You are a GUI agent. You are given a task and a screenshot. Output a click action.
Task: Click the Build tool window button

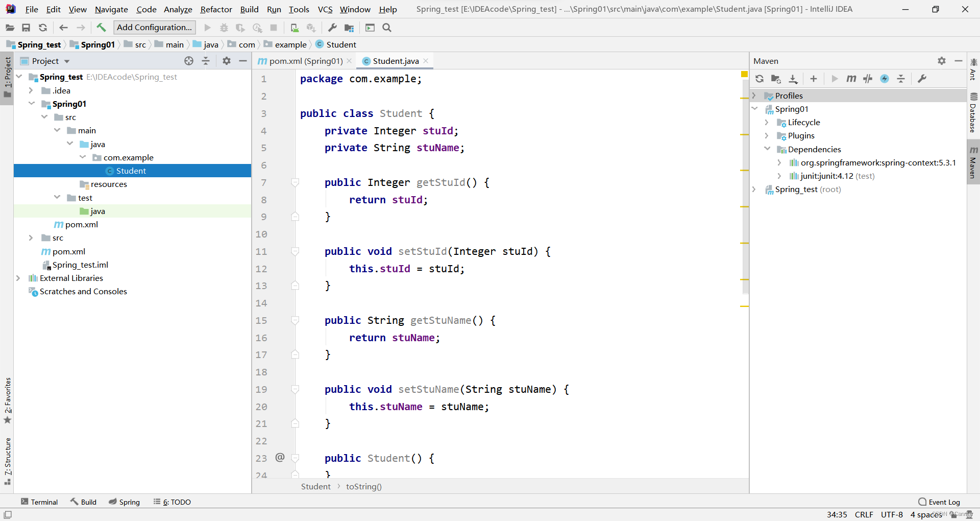pos(83,502)
